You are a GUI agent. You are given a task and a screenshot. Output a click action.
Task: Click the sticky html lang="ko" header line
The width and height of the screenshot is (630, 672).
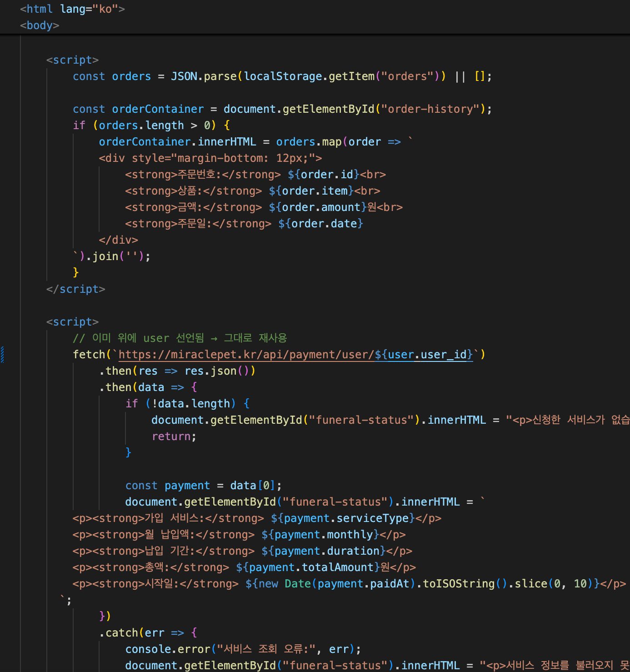click(x=72, y=9)
